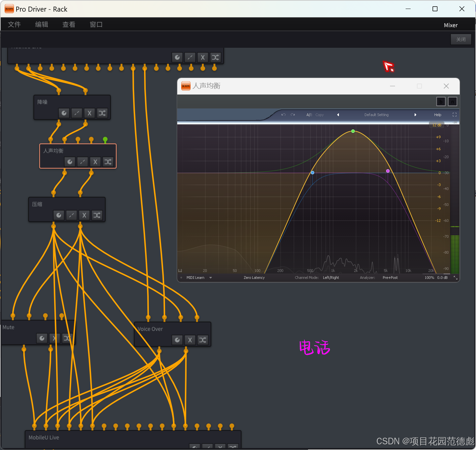Open Default Setting preset list
The width and height of the screenshot is (476, 450).
pos(376,115)
